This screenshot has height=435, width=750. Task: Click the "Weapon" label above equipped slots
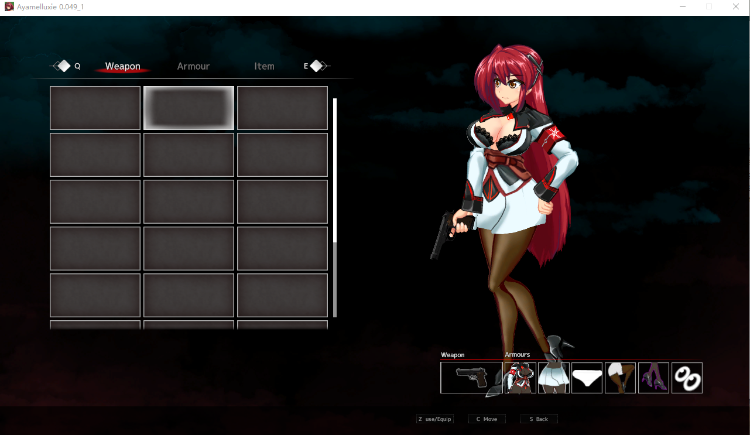click(x=452, y=355)
